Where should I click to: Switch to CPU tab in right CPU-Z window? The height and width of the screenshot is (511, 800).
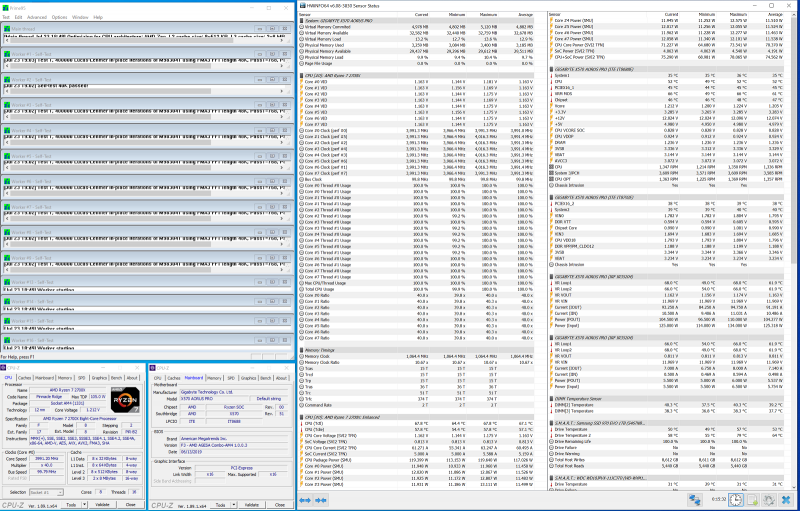coord(158,378)
